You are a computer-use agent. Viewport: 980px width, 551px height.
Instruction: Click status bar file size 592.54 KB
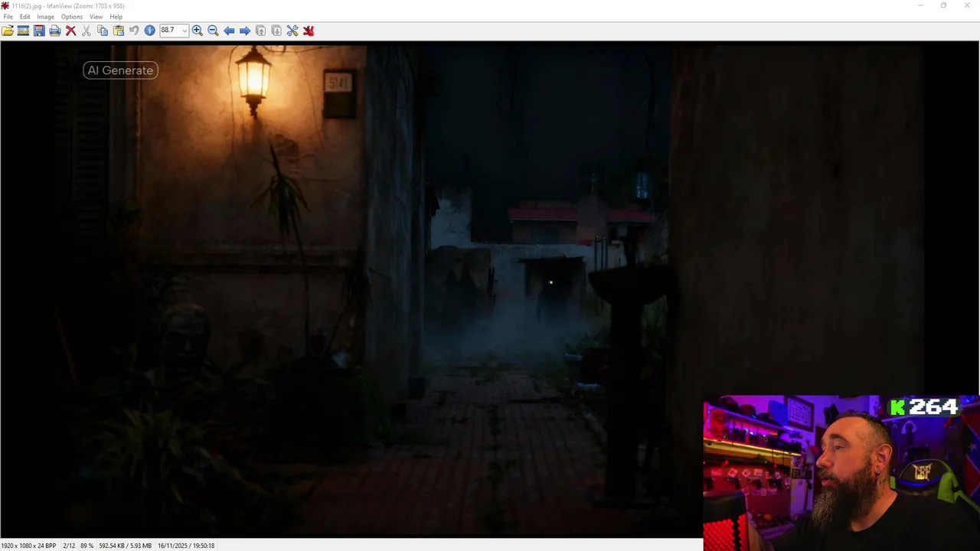click(125, 546)
